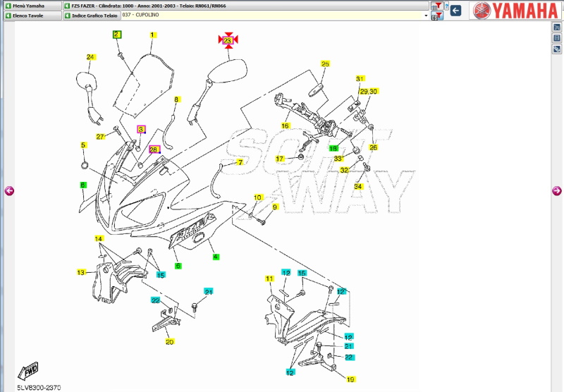Select pink-outlined part number 3 label
Image resolution: width=564 pixels, height=392 pixels.
click(140, 130)
